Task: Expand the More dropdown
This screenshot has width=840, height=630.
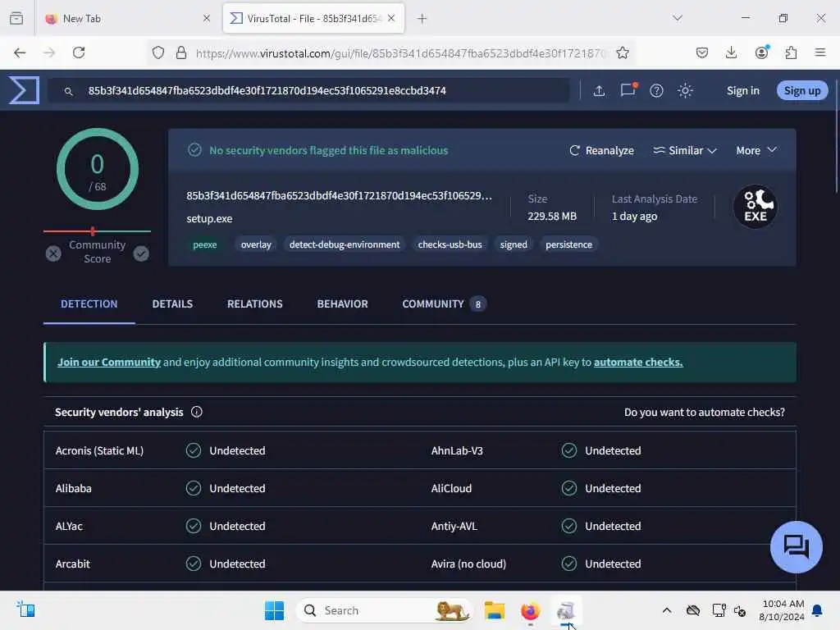Action: [756, 151]
